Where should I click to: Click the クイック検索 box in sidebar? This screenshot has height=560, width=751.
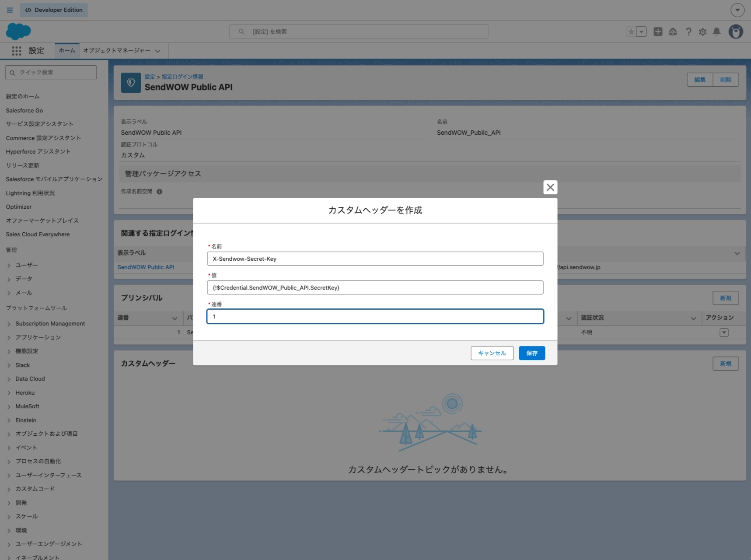point(51,72)
